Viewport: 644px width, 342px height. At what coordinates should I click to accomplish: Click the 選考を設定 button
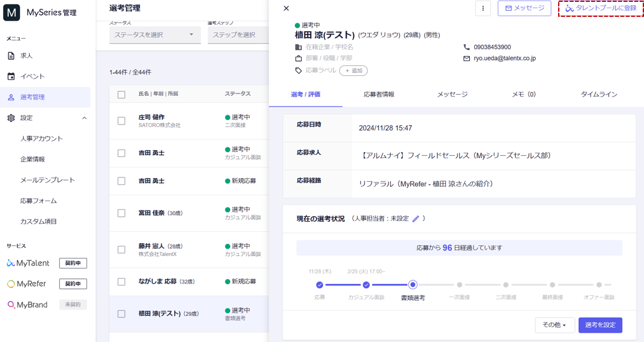(600, 325)
